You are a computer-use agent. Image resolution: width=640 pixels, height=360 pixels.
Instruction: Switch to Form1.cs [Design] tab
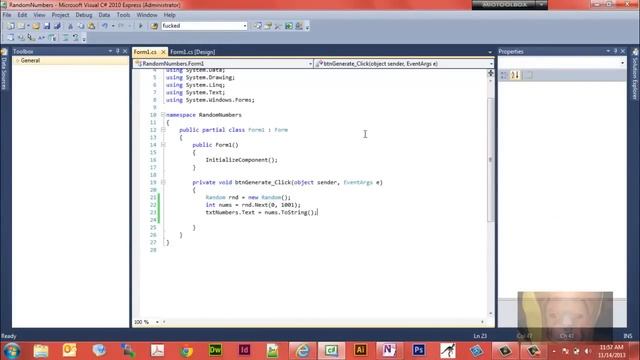(192, 52)
